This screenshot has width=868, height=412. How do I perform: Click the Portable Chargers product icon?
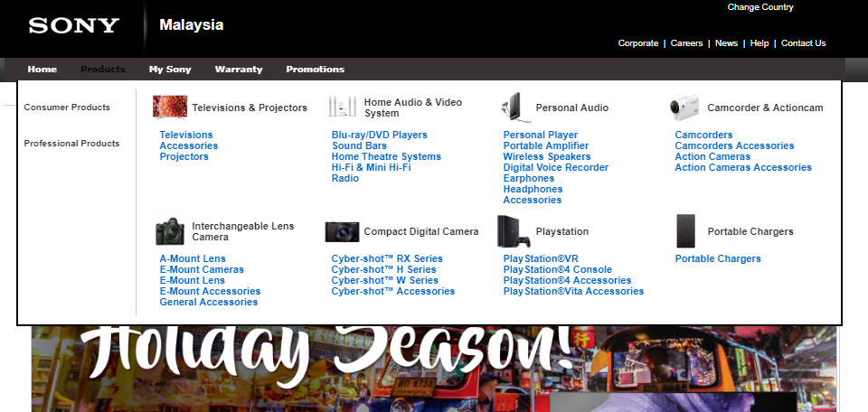tap(686, 231)
